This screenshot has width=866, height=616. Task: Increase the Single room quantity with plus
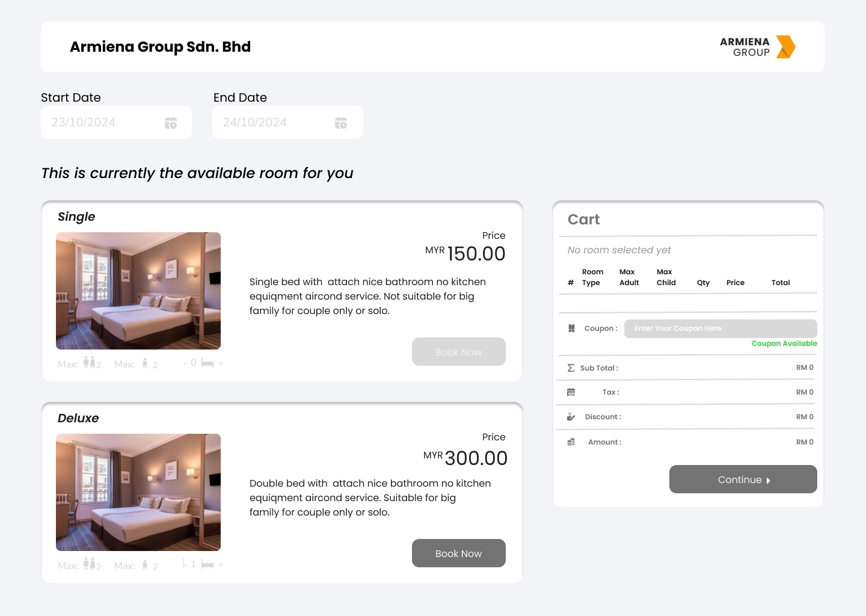point(221,363)
